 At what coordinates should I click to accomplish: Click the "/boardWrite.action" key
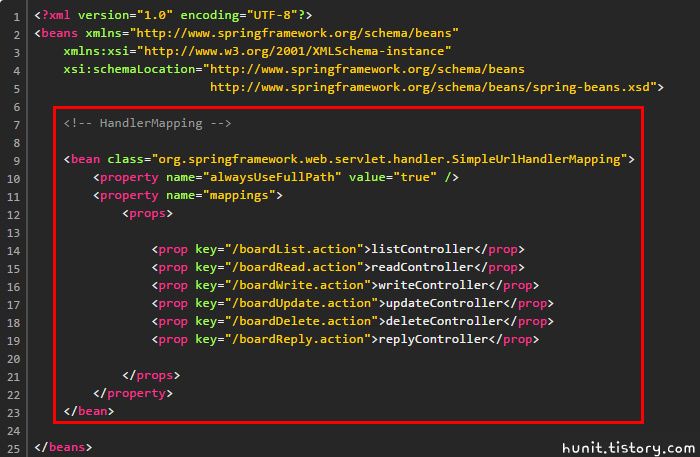coord(298,285)
